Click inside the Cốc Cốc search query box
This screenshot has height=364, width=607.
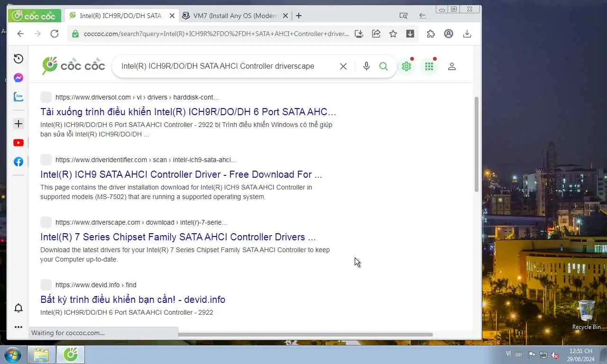218,66
